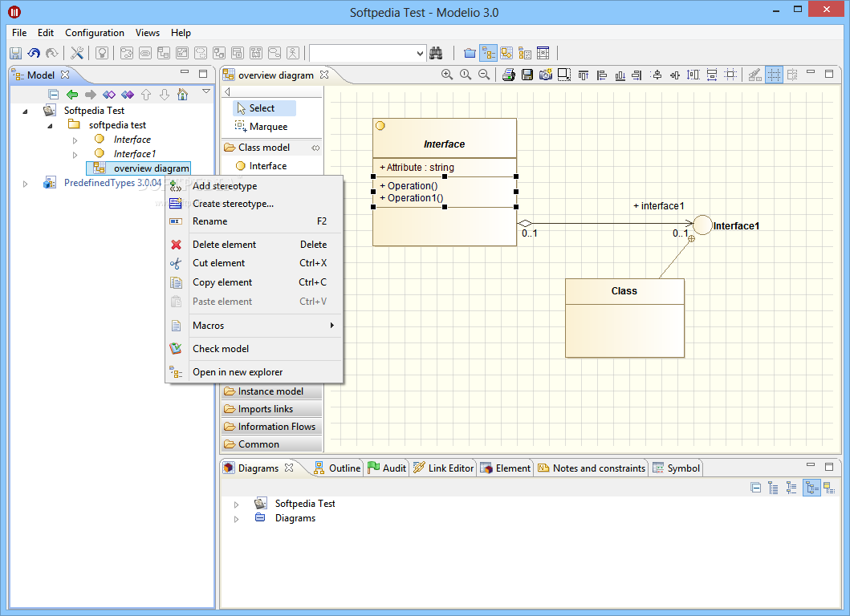This screenshot has height=616, width=850.
Task: Click the camera snapshot diagram icon
Action: coord(545,75)
